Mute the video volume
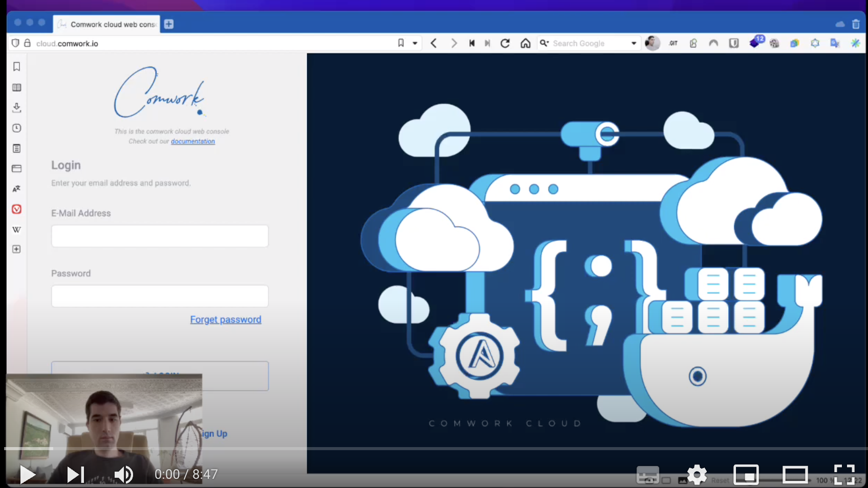This screenshot has width=868, height=488. tap(123, 475)
